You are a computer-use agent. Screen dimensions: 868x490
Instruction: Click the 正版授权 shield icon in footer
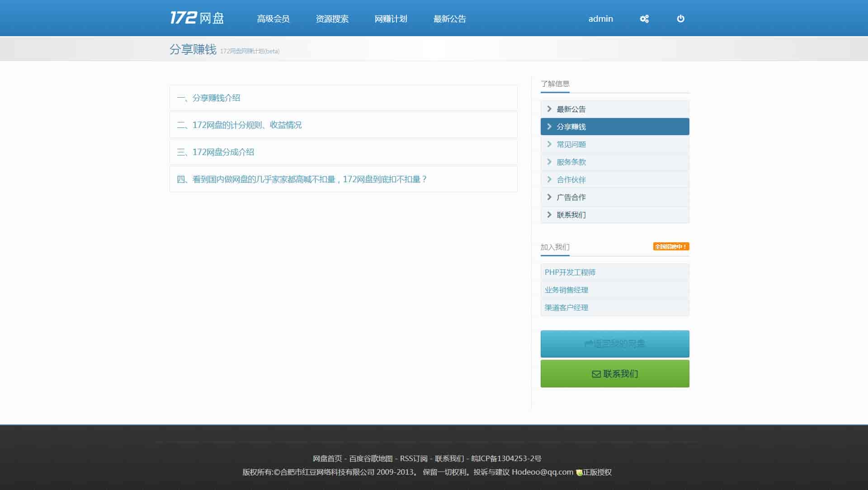(x=579, y=472)
